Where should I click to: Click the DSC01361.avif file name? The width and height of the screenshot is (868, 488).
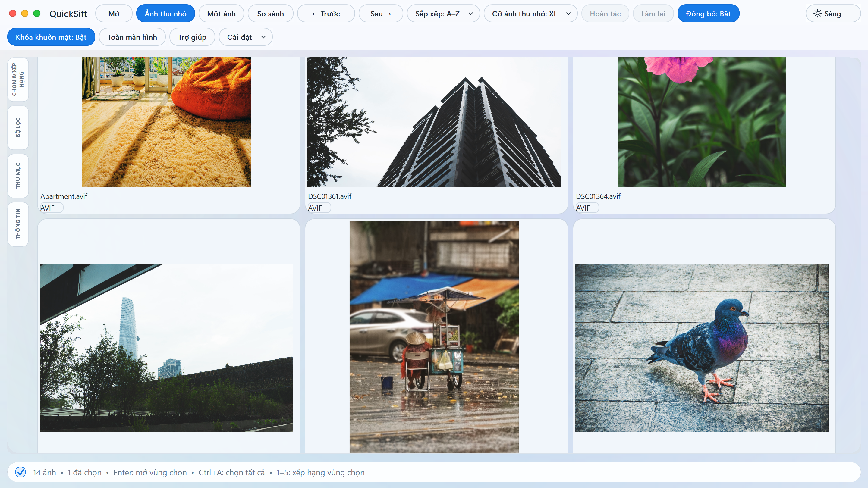(x=329, y=196)
